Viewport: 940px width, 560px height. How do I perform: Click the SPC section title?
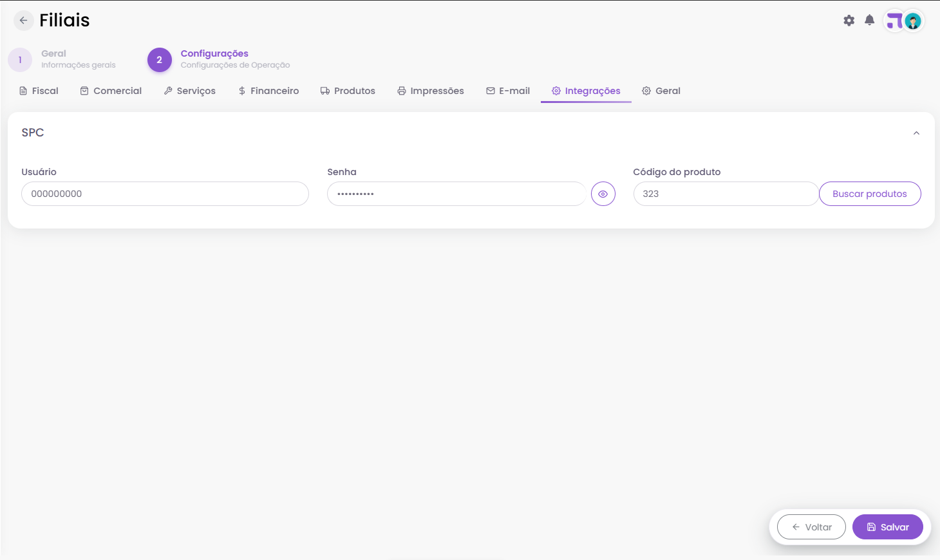(x=33, y=133)
